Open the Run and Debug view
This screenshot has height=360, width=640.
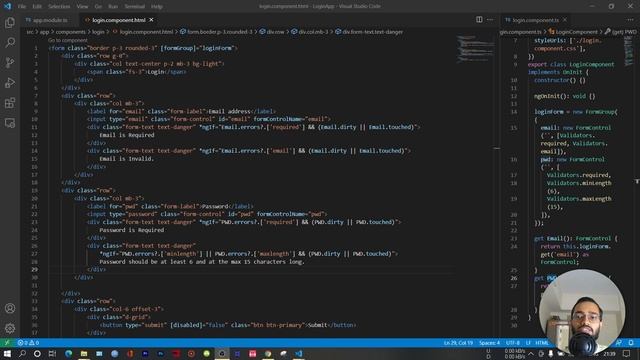[10, 83]
